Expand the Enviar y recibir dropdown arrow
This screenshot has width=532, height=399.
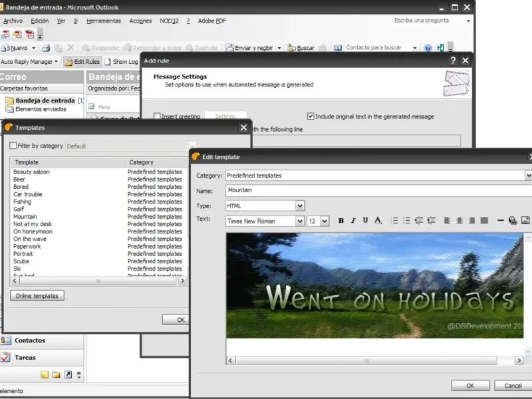[279, 48]
